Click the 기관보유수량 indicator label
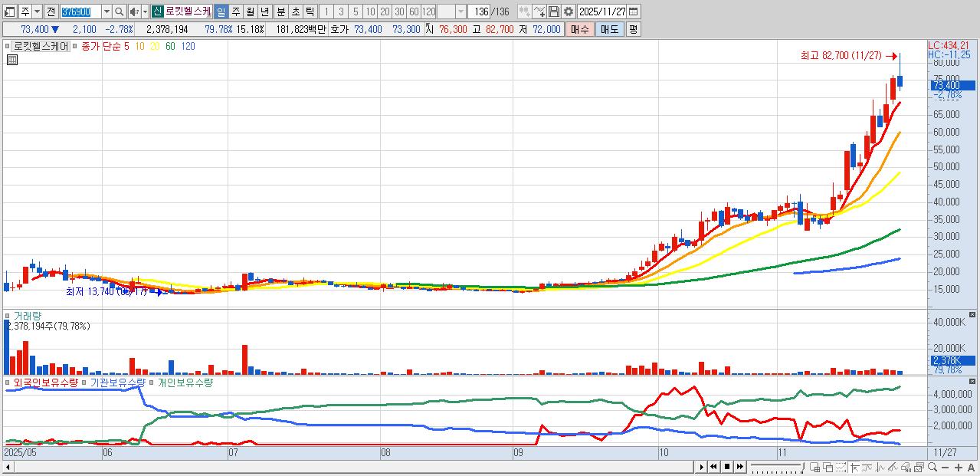Screen dimensions: 980x476 (117, 382)
